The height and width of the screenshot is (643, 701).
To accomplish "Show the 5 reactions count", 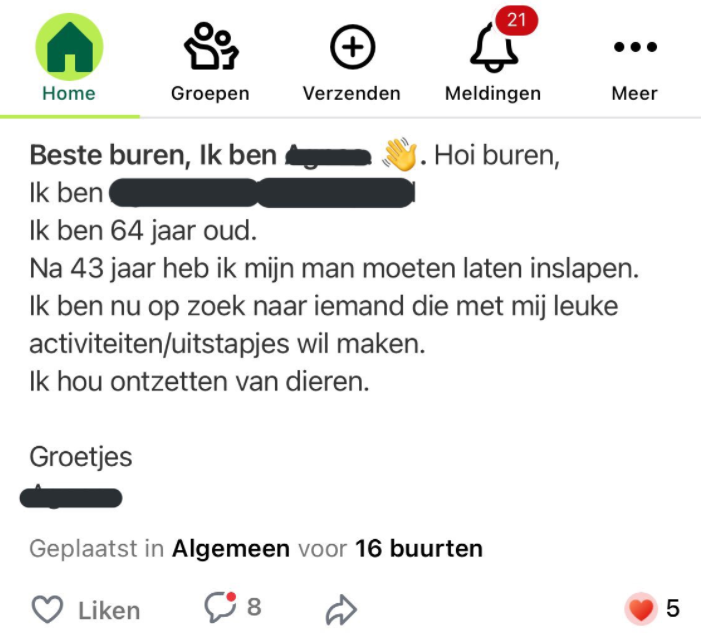I will click(x=673, y=608).
